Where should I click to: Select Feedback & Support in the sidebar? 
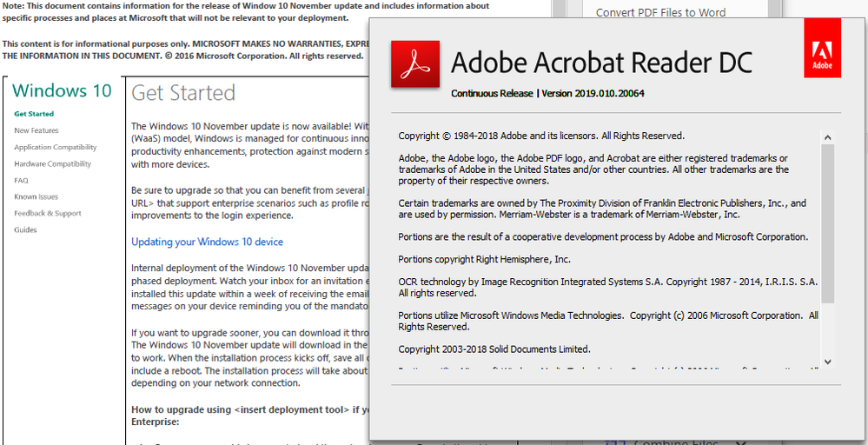click(x=48, y=214)
